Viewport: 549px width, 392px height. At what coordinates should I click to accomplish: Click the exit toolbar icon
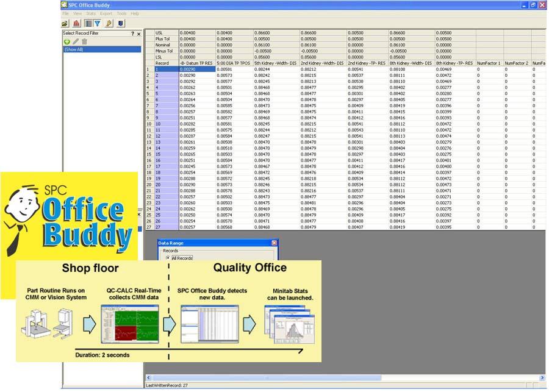click(x=121, y=23)
